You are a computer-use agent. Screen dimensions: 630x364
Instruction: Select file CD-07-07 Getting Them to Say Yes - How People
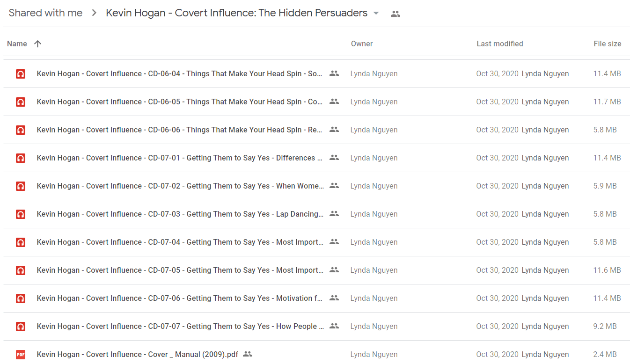point(180,326)
